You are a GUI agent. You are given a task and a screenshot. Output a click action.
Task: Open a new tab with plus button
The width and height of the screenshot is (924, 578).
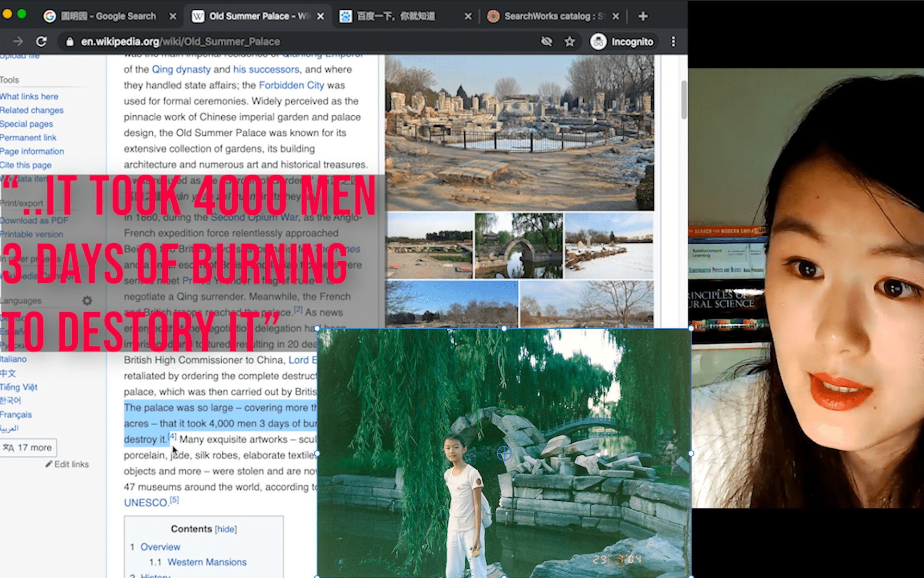[643, 16]
